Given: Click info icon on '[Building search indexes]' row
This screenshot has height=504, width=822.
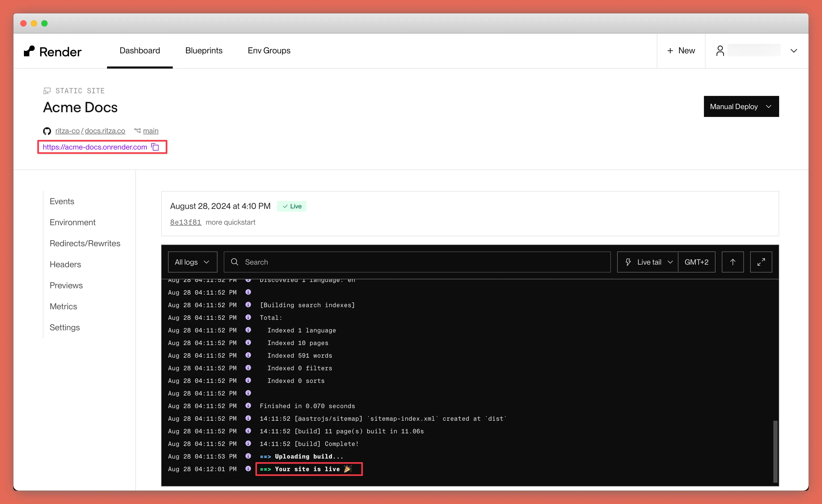Looking at the screenshot, I should pos(248,305).
